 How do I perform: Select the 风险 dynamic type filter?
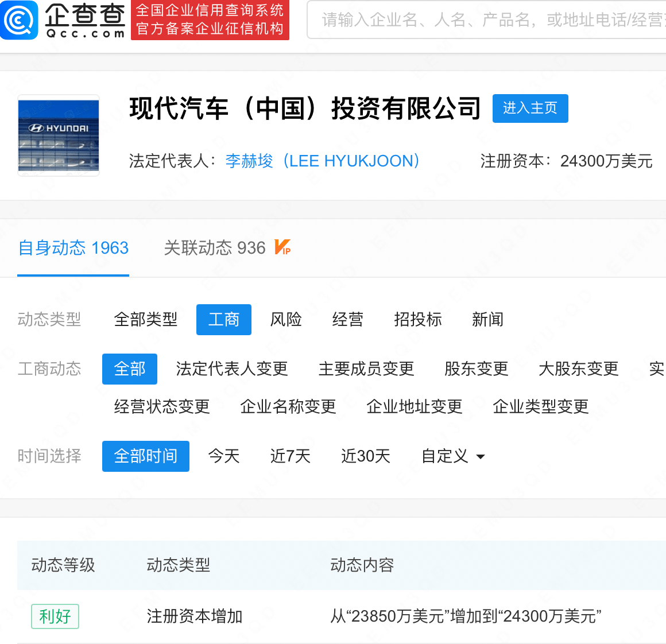[286, 320]
